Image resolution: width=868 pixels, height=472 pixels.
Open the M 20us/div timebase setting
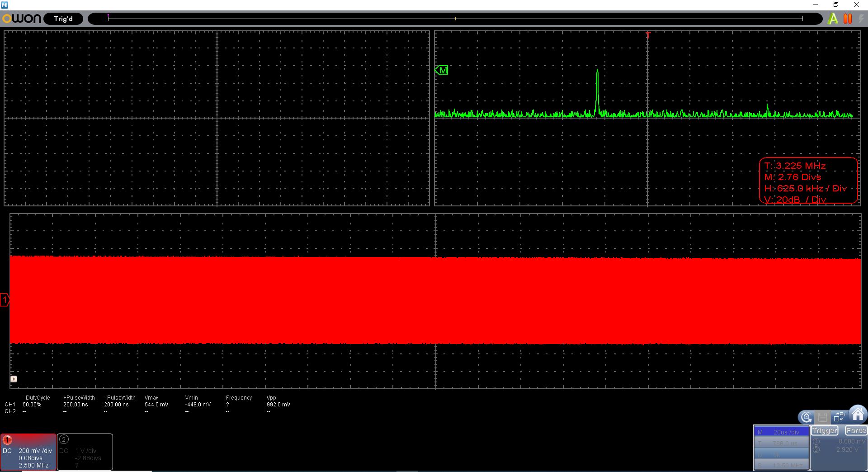coord(781,432)
